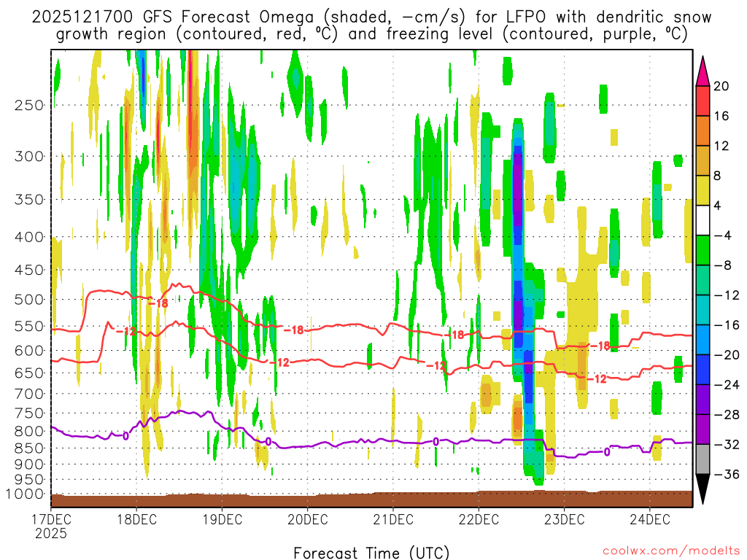Select the red color bar segment below 20

[703, 101]
